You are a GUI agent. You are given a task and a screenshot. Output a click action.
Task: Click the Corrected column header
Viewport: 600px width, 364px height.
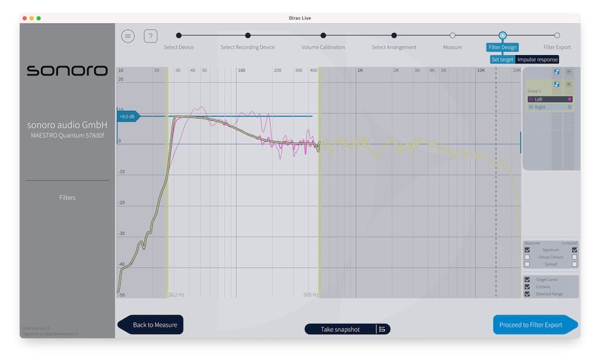[x=569, y=243]
